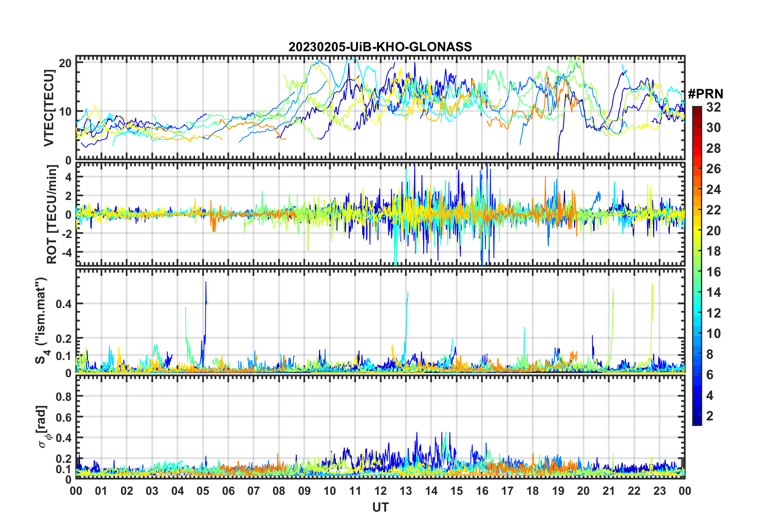Click the #PRN colorbar title

click(705, 94)
